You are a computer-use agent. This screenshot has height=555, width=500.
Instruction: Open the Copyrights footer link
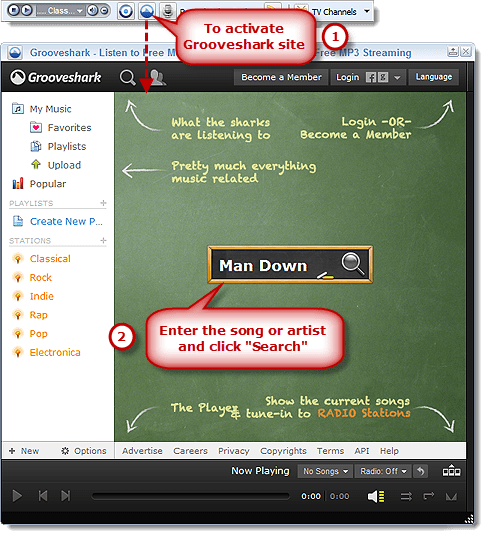pyautogui.click(x=283, y=451)
